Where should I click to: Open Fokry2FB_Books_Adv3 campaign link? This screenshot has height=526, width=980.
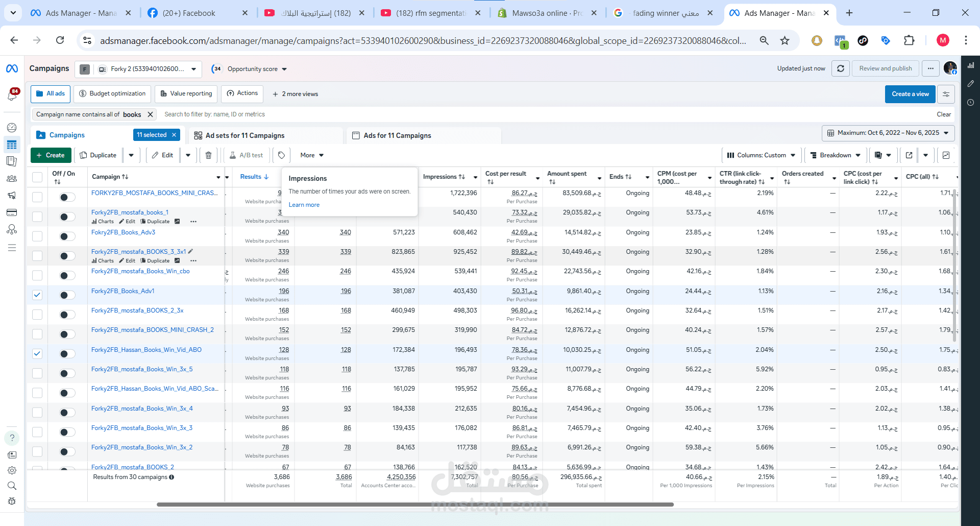coord(123,232)
